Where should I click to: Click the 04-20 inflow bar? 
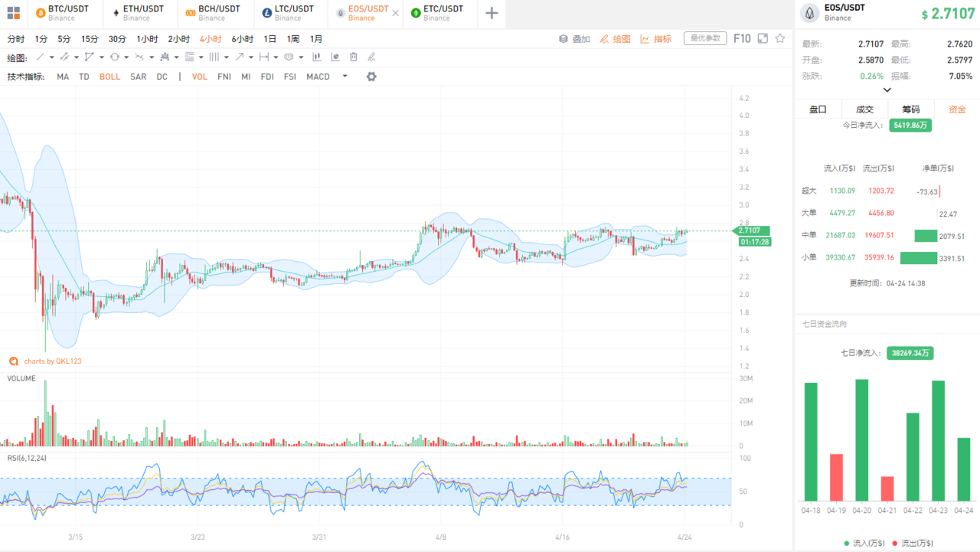(862, 439)
